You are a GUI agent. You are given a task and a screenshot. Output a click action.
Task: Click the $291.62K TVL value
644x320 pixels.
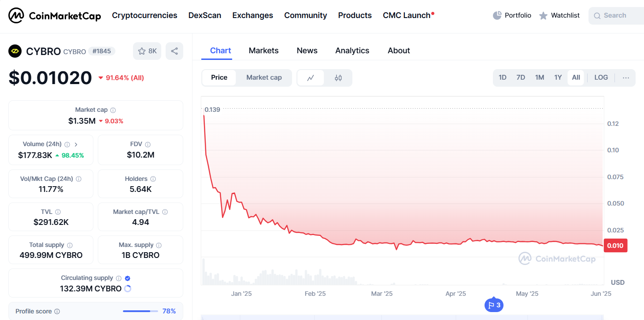pyautogui.click(x=51, y=222)
